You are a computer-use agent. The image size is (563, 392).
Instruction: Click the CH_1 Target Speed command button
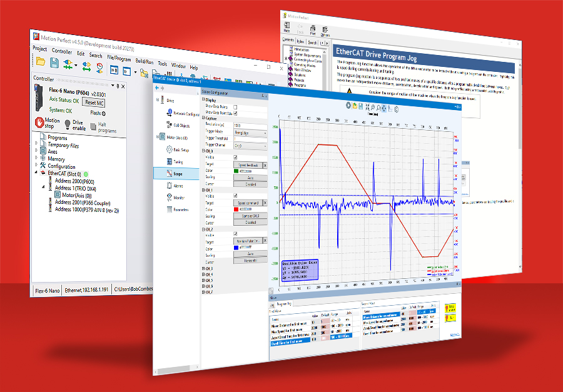pyautogui.click(x=248, y=203)
